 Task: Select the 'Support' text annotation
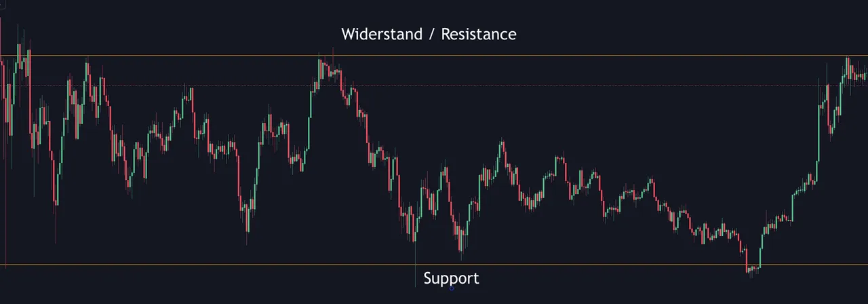(x=451, y=278)
